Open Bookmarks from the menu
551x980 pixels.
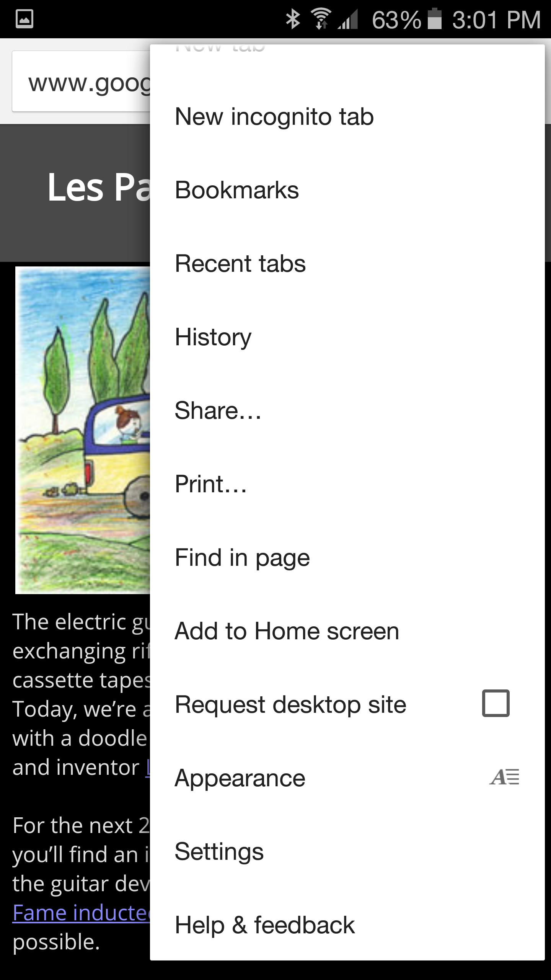[236, 190]
